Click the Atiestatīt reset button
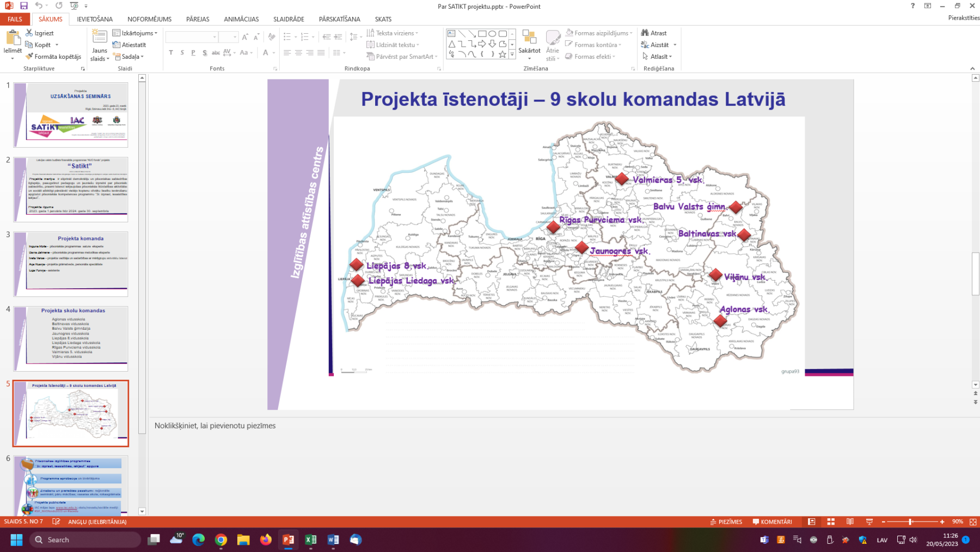 point(130,45)
